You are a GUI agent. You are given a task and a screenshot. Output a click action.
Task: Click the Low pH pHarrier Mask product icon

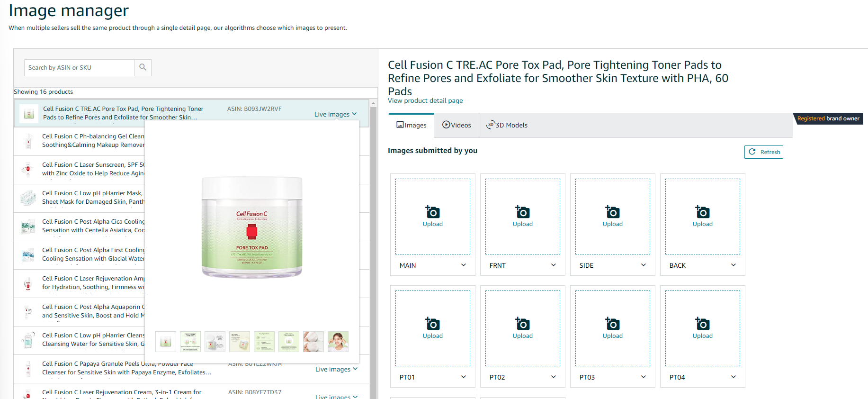coord(28,198)
